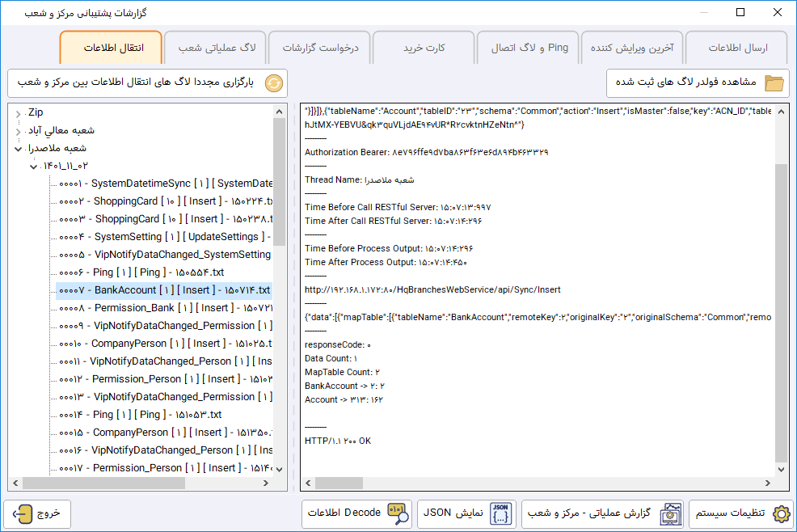Click the system settings gear icon
This screenshot has width=797, height=532.
click(x=781, y=514)
